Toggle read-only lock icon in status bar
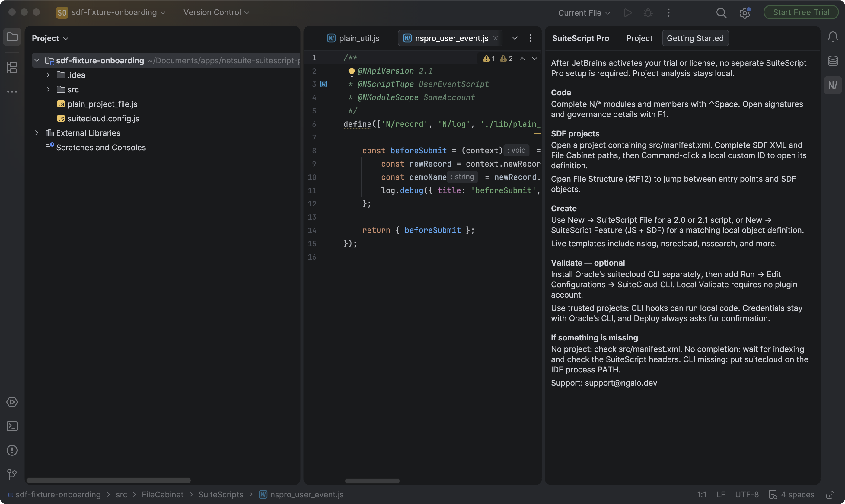 tap(831, 495)
